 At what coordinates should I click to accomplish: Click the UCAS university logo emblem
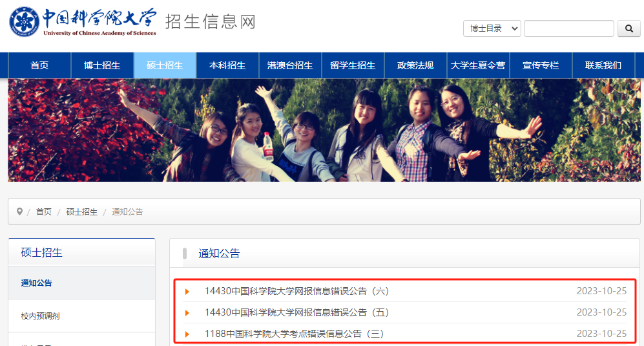tap(25, 22)
